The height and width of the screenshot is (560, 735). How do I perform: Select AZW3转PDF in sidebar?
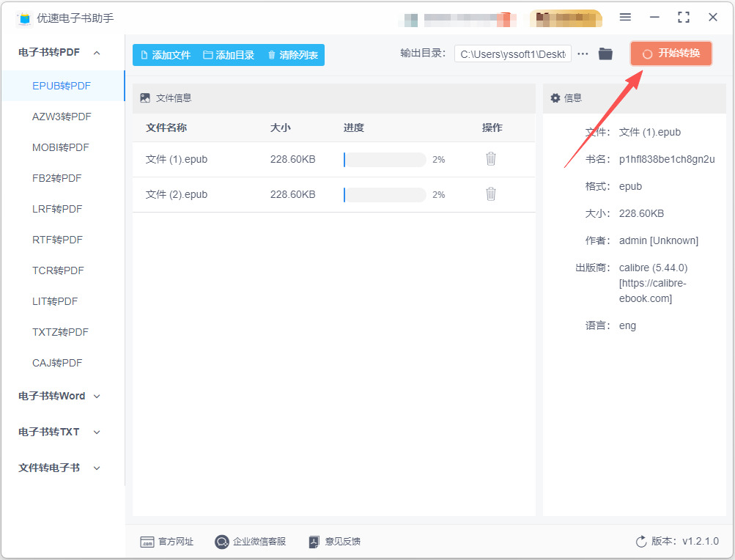click(63, 117)
